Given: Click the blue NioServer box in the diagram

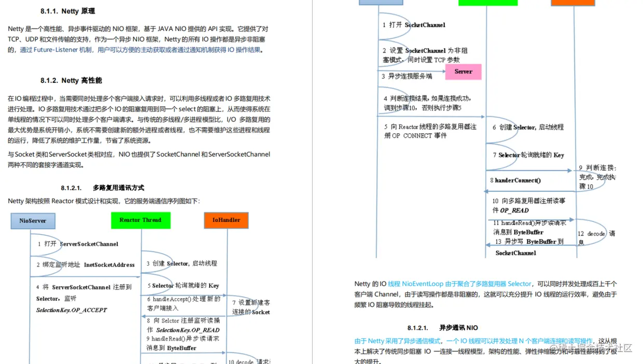Looking at the screenshot, I should [x=33, y=221].
